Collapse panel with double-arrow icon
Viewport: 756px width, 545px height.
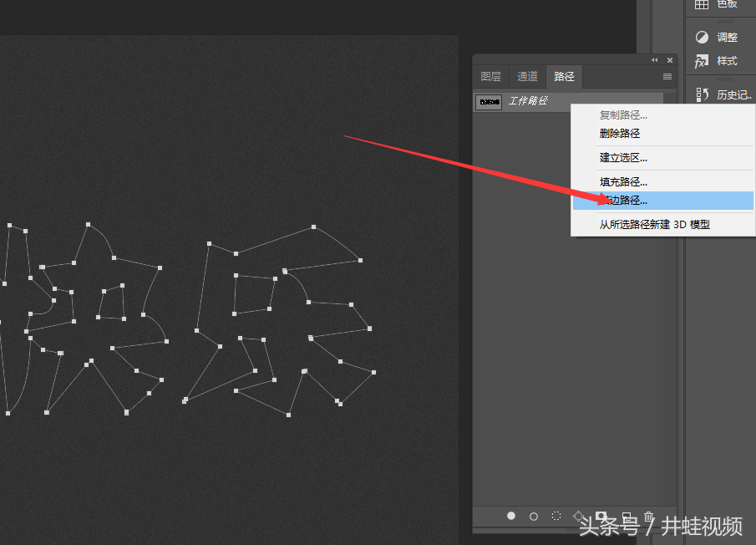point(654,60)
